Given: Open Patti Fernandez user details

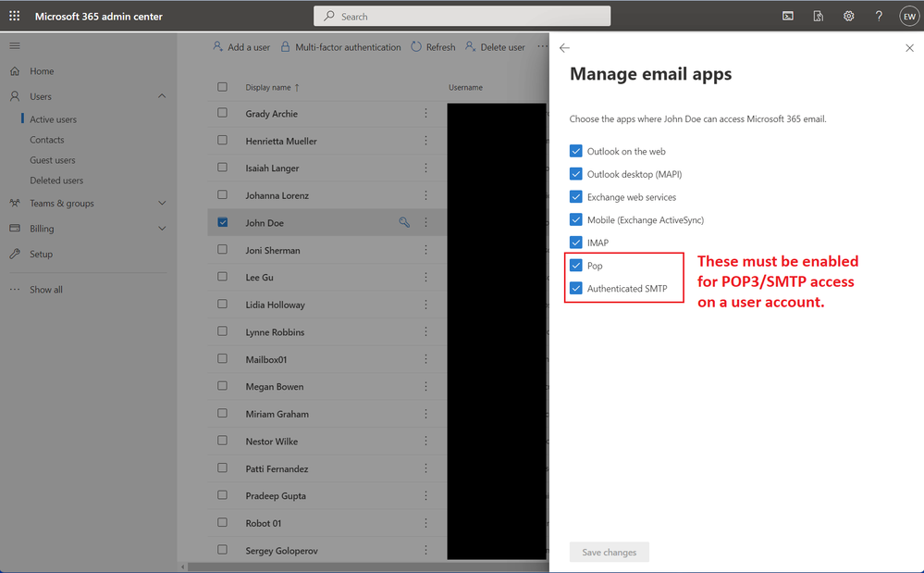Looking at the screenshot, I should 277,468.
